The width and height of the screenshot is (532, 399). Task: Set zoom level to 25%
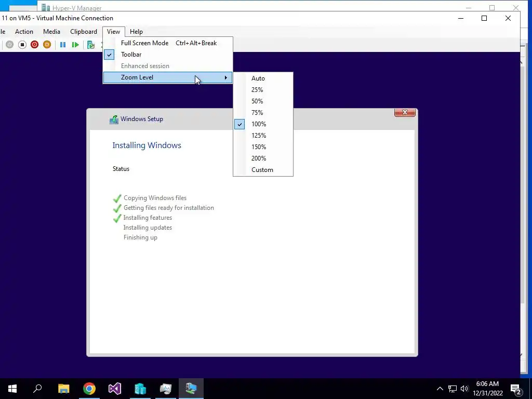[x=263, y=90]
